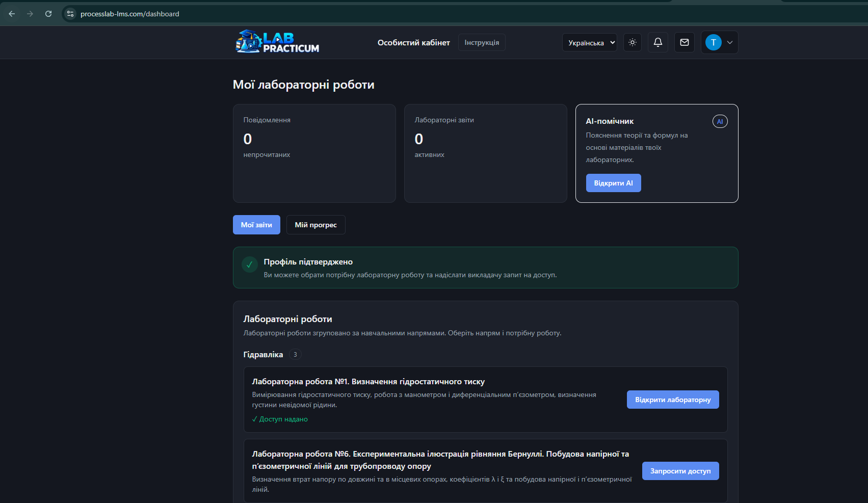868x503 pixels.
Task: Click Запросити доступ for lab №6
Action: pos(680,471)
